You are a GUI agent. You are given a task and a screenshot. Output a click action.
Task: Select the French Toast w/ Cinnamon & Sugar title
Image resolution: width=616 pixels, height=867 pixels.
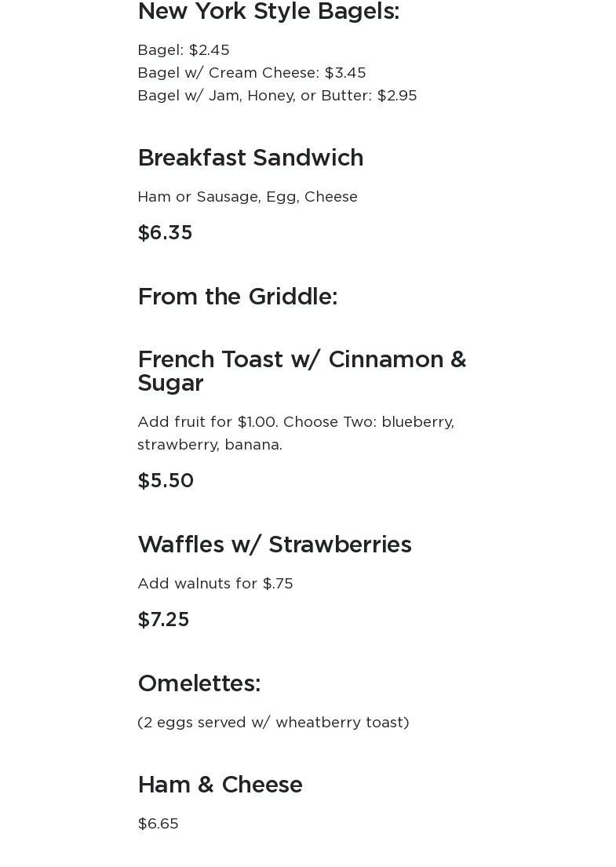coord(301,370)
